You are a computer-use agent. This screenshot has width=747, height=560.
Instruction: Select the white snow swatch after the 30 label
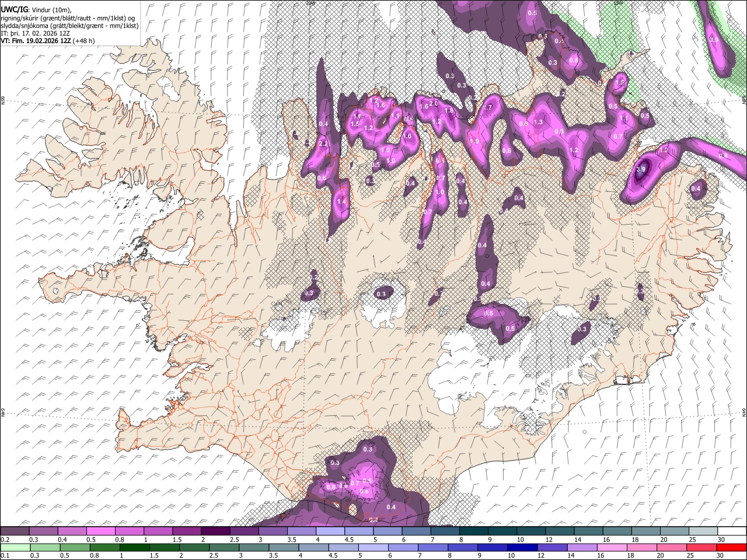click(x=732, y=531)
